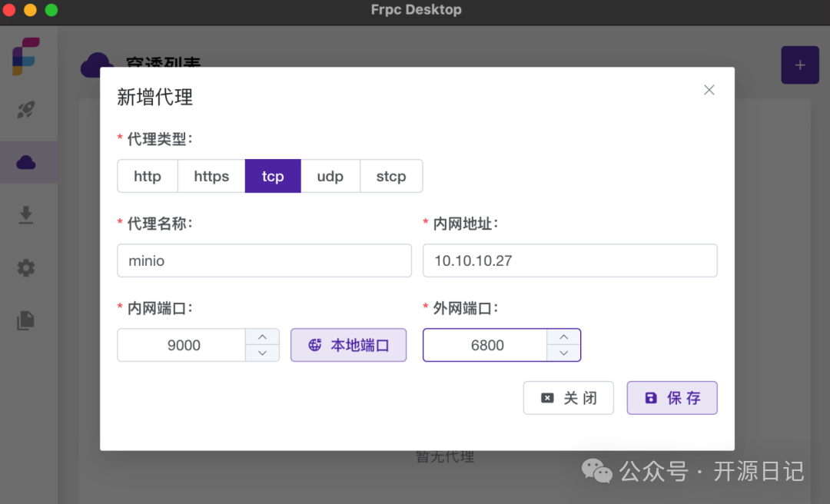The height and width of the screenshot is (504, 830).
Task: Click the purple + add proxy button
Action: [x=800, y=65]
